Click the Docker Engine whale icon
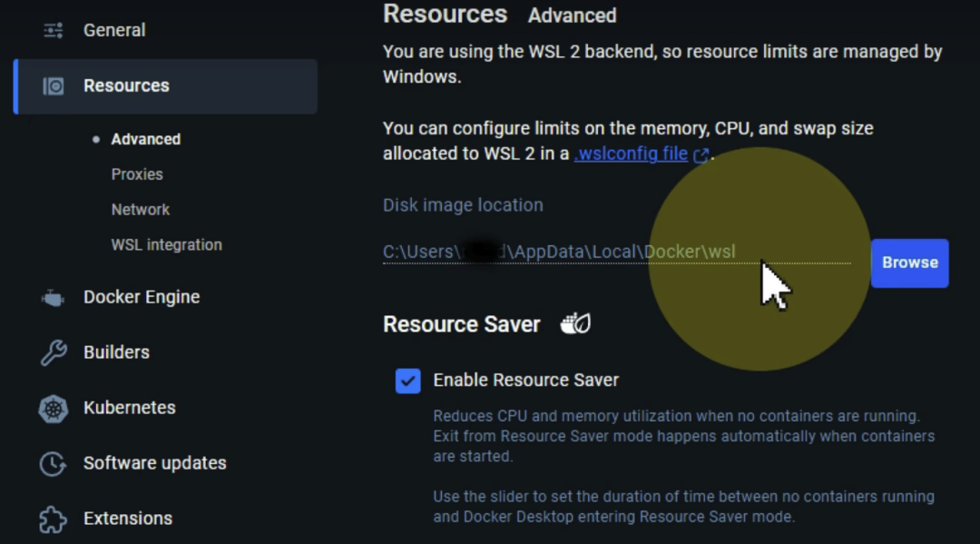Image resolution: width=980 pixels, height=544 pixels. 54,298
